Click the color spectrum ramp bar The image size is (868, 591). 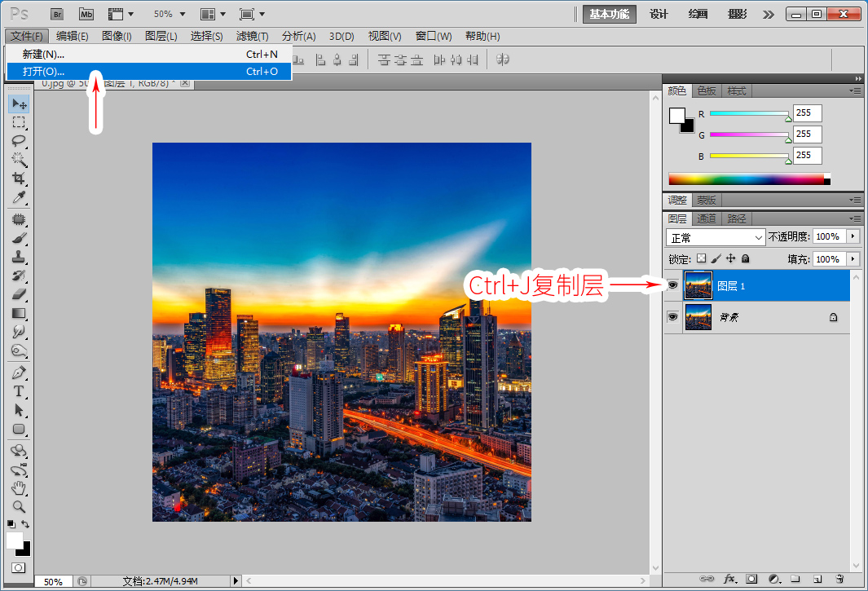pos(749,179)
